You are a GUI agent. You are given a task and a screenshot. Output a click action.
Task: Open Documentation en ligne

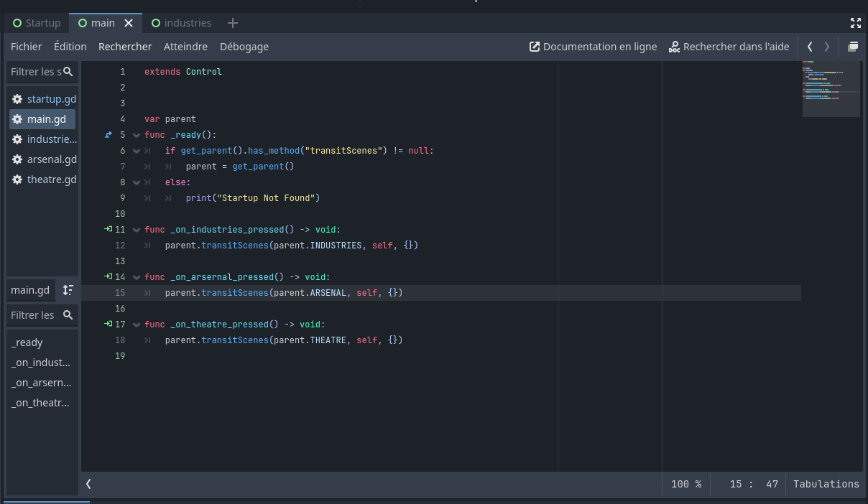[593, 46]
